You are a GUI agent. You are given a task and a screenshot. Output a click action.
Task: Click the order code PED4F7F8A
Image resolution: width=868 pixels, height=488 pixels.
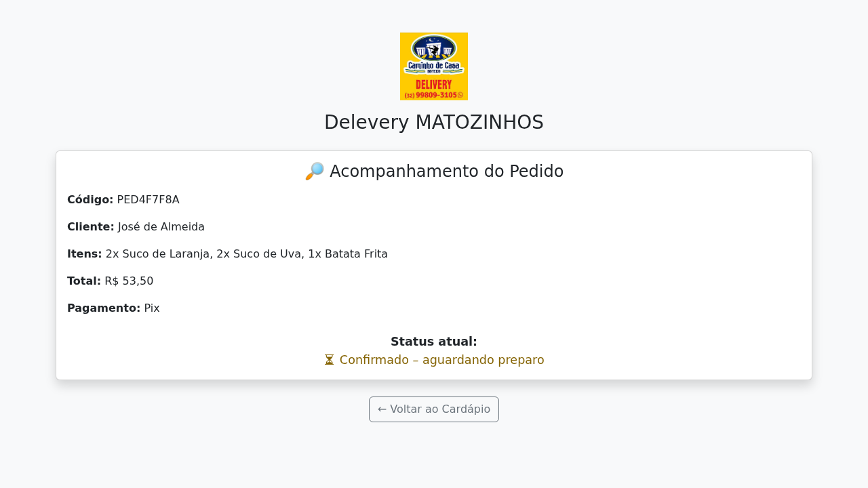pyautogui.click(x=148, y=199)
